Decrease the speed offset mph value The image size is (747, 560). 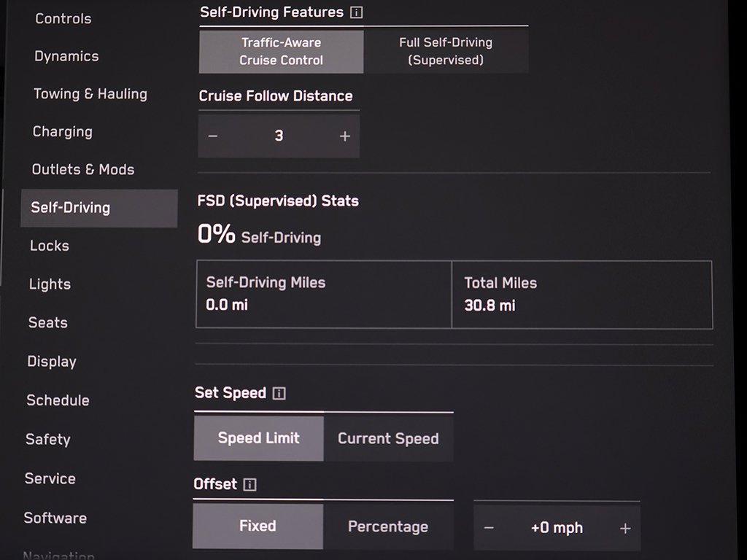pos(489,528)
